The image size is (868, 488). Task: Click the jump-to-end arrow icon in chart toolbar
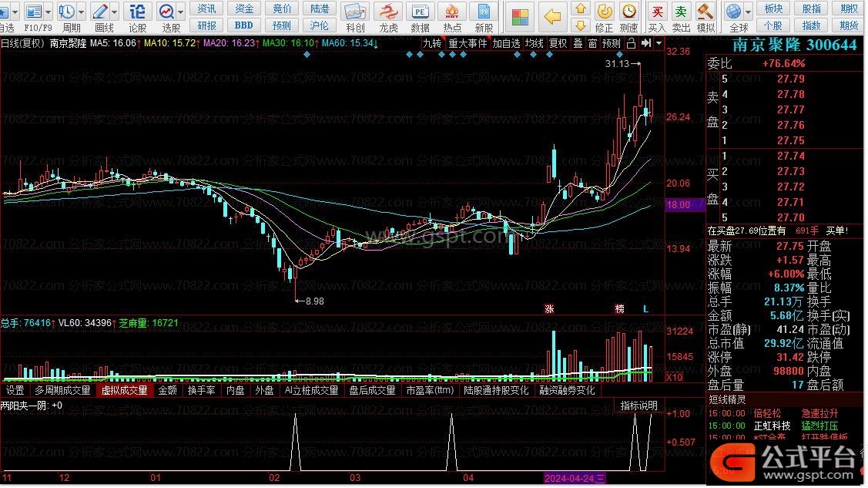click(x=646, y=43)
